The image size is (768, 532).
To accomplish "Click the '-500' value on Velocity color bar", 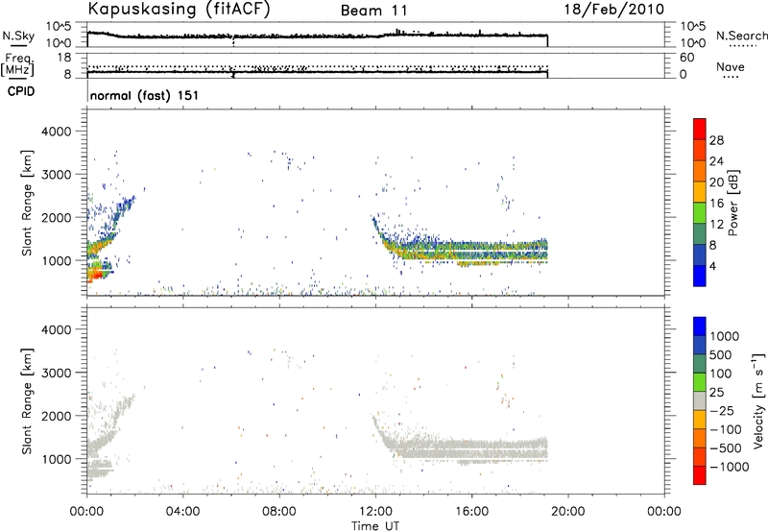I will tap(726, 448).
